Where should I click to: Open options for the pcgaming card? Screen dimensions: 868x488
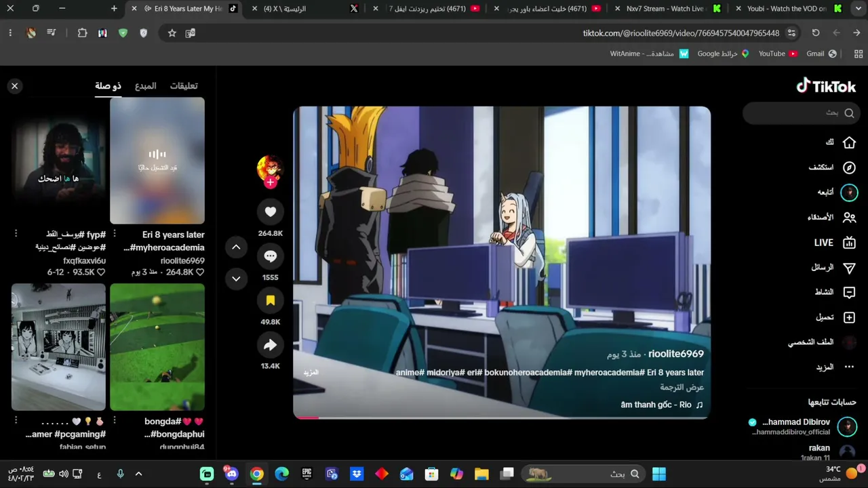click(16, 421)
